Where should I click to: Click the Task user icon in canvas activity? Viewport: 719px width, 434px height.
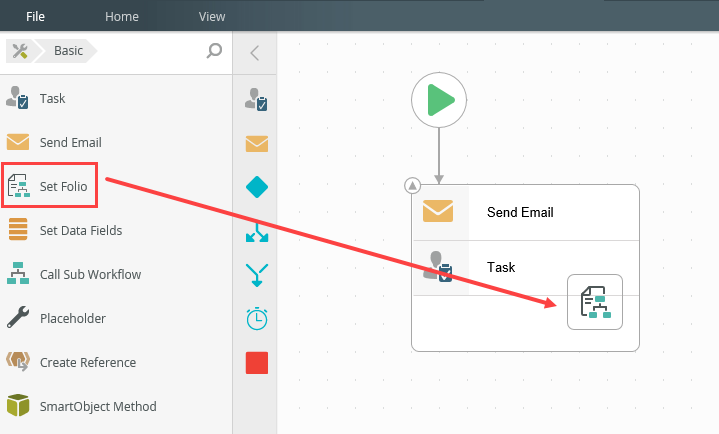[x=438, y=266]
